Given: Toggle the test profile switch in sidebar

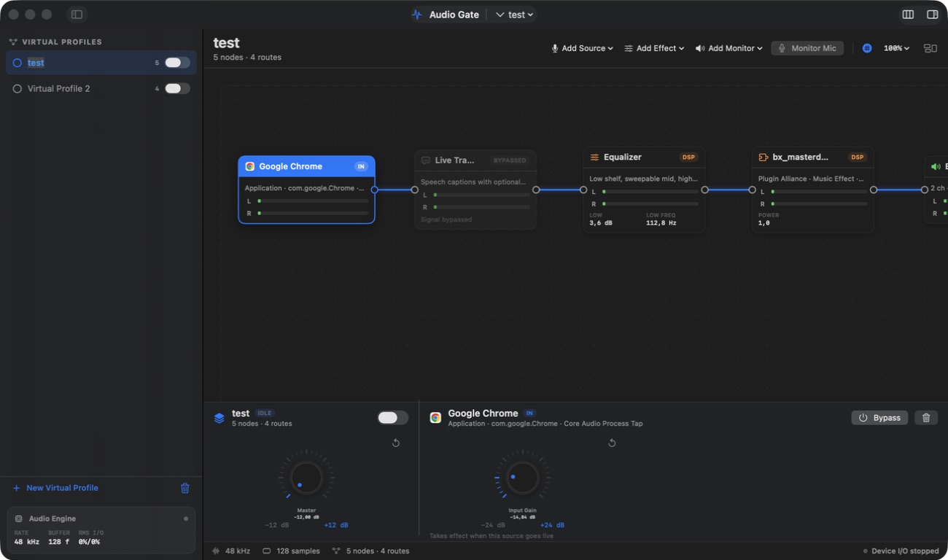Looking at the screenshot, I should coord(177,63).
